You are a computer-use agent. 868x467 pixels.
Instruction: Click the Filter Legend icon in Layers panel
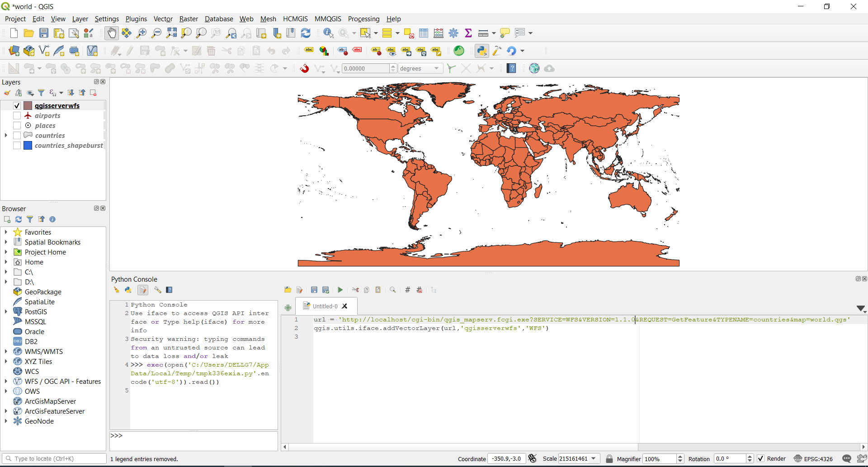41,93
